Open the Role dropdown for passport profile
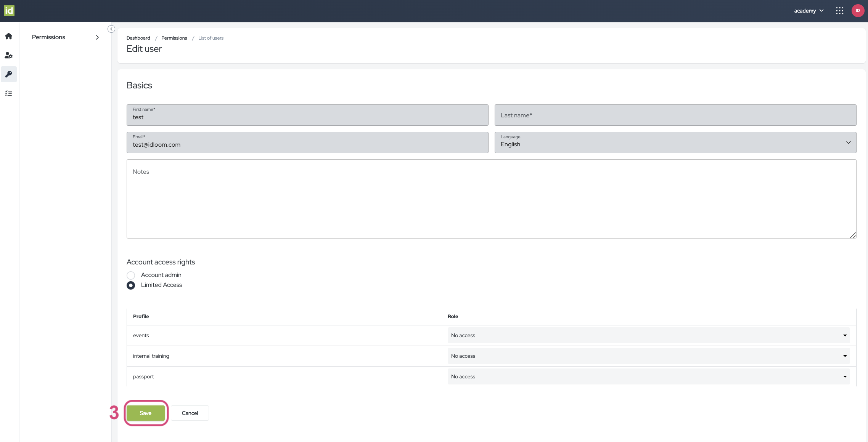 tap(844, 376)
